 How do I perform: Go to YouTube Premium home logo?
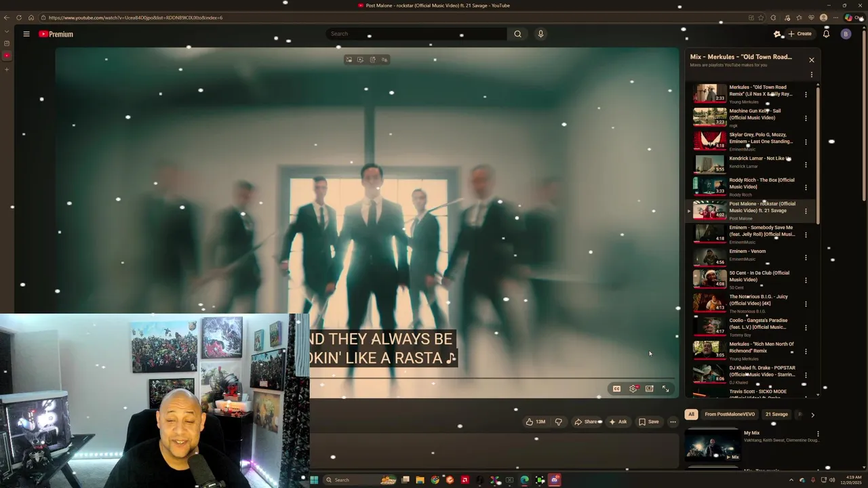point(56,34)
